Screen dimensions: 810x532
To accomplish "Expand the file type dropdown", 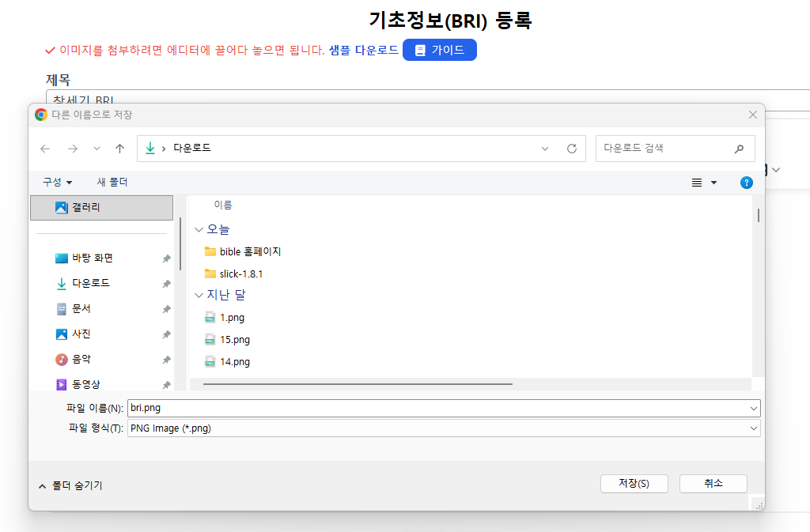I will (x=753, y=428).
